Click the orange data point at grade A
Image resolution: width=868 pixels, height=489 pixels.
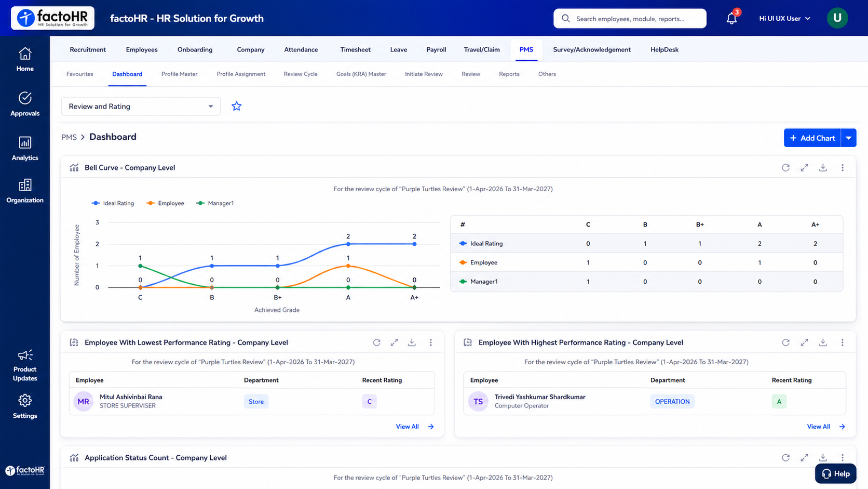tap(348, 266)
